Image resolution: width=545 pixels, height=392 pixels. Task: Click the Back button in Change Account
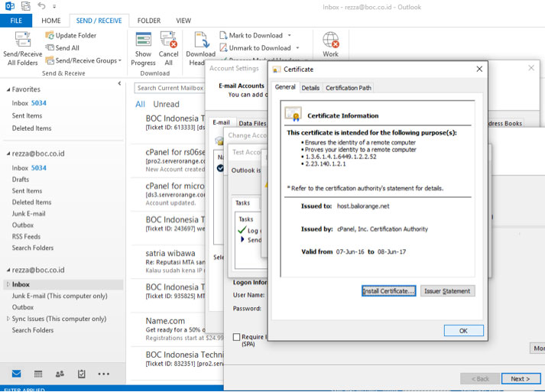tap(480, 378)
